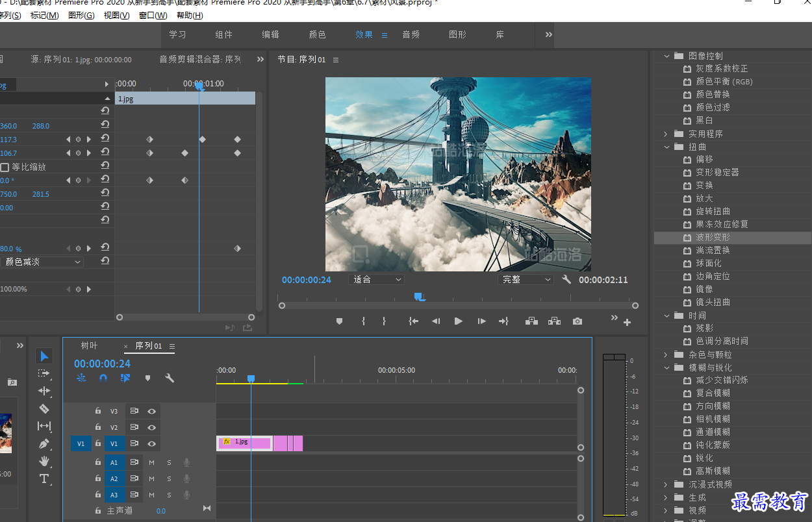Image resolution: width=812 pixels, height=522 pixels.
Task: Open the 颜色减淡 blend mode dropdown
Action: pos(42,262)
